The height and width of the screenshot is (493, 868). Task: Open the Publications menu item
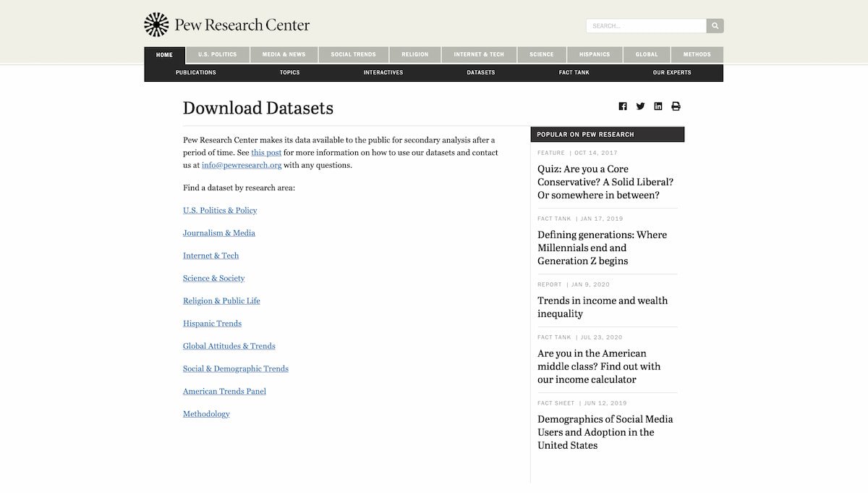pos(195,72)
